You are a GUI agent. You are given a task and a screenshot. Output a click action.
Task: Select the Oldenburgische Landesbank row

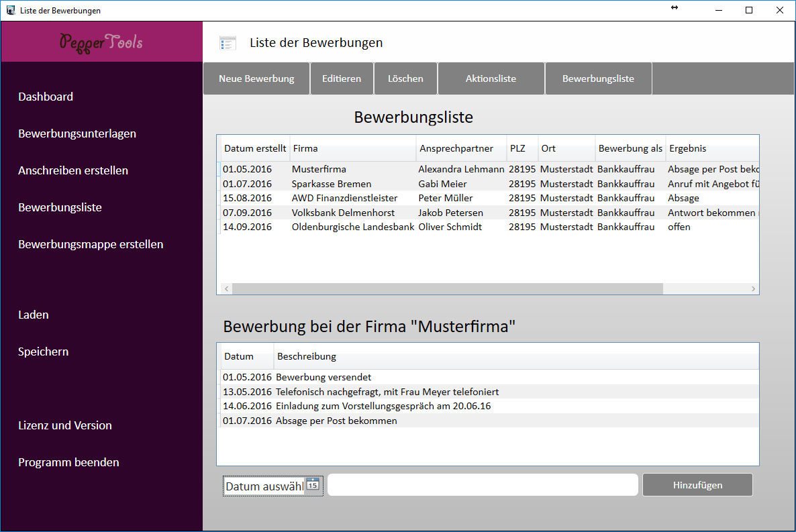pyautogui.click(x=489, y=227)
